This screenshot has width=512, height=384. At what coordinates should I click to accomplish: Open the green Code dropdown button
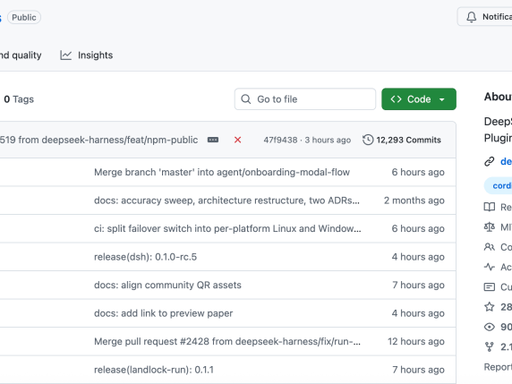click(x=419, y=99)
